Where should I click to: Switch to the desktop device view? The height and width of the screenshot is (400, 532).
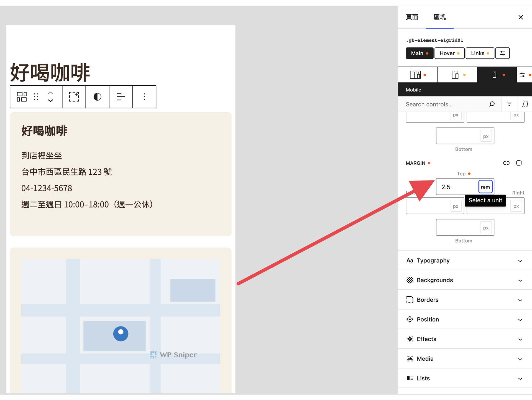(x=418, y=75)
